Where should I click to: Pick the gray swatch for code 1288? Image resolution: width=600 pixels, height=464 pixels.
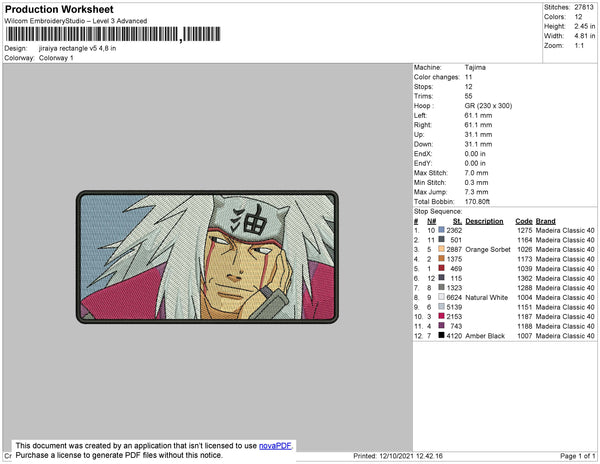pos(441,287)
